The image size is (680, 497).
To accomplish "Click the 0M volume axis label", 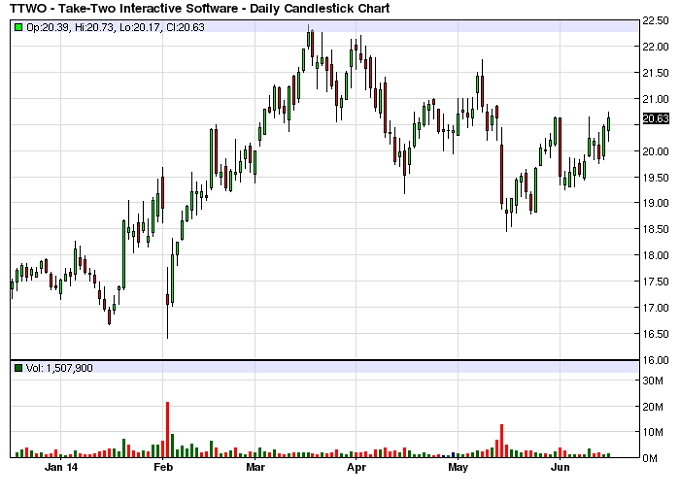I will (650, 458).
